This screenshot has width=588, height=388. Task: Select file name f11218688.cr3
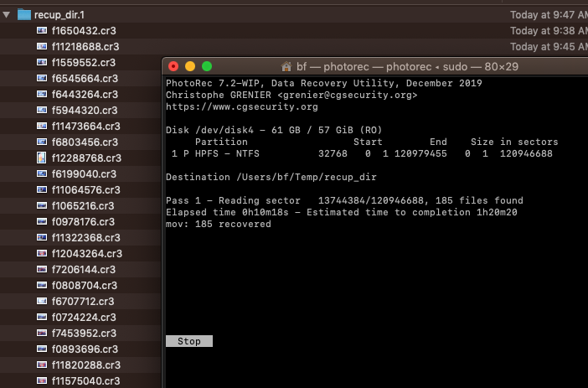point(85,47)
